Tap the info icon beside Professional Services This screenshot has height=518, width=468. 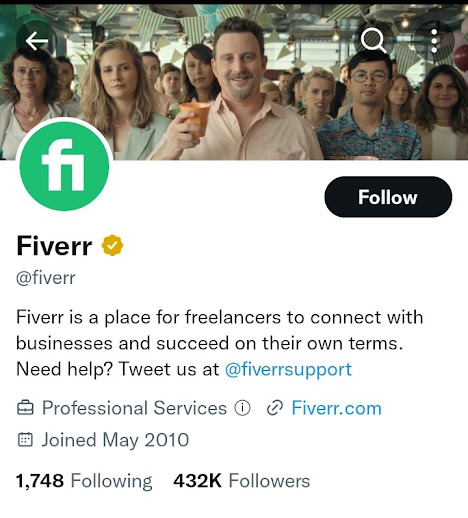point(242,408)
